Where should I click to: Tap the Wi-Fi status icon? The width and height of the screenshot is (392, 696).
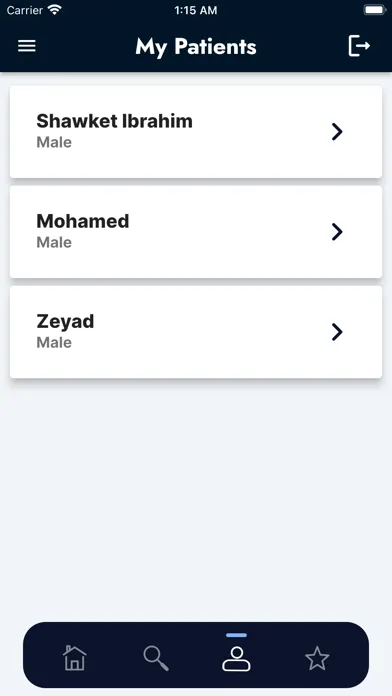55,10
